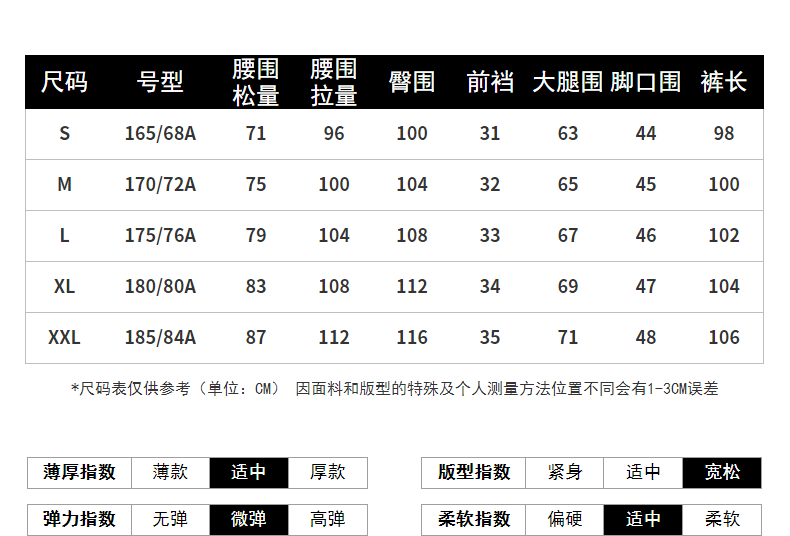The image size is (790, 536).
Task: Select 薄款 in the 薄厚指数 scale
Action: point(170,473)
